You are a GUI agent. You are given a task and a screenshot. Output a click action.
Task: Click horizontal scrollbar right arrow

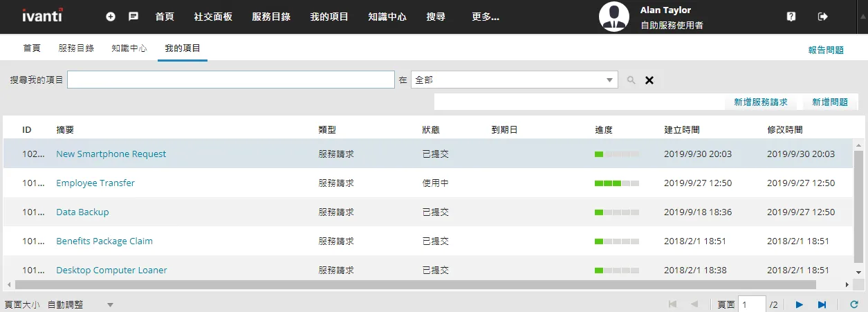(x=847, y=284)
